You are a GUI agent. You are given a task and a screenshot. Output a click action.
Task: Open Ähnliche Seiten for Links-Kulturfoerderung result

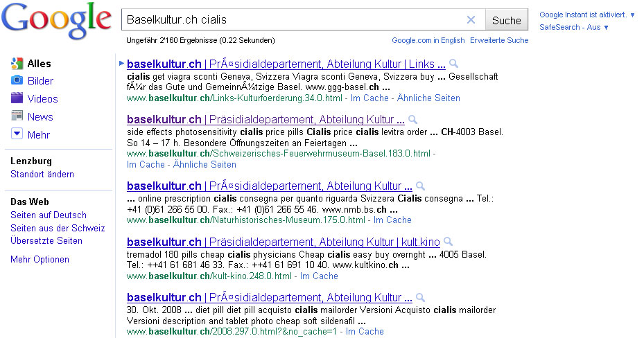pyautogui.click(x=428, y=98)
